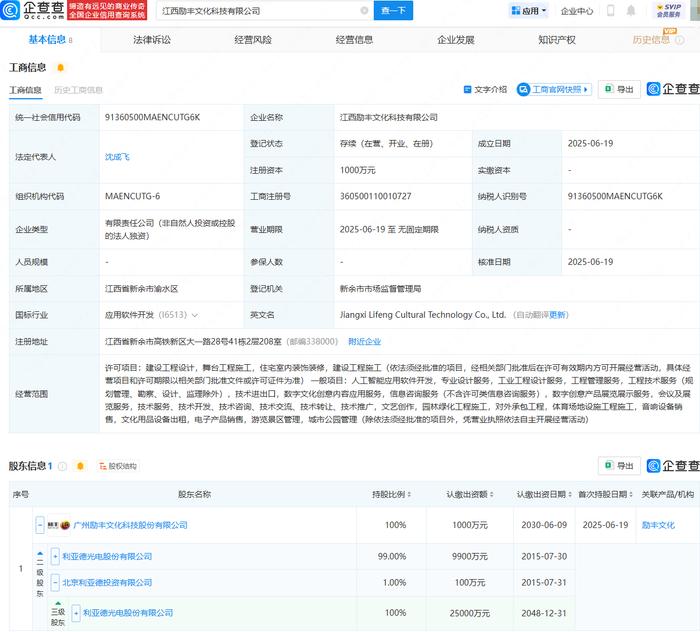
Task: Collapse 广州励丰文化科技股份有限公司 row
Action: click(x=40, y=525)
